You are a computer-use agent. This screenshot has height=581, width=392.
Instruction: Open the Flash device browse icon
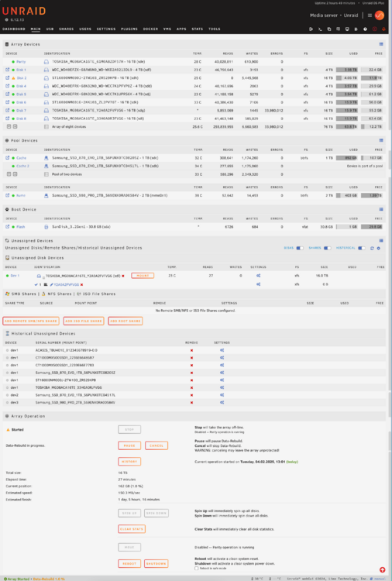8,227
